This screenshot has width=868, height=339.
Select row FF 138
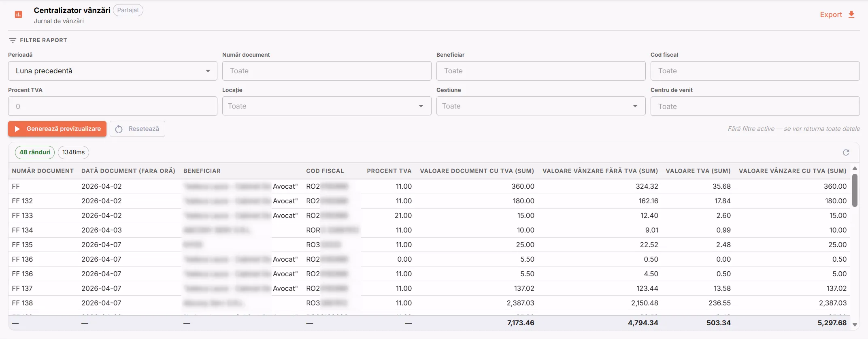pos(429,303)
